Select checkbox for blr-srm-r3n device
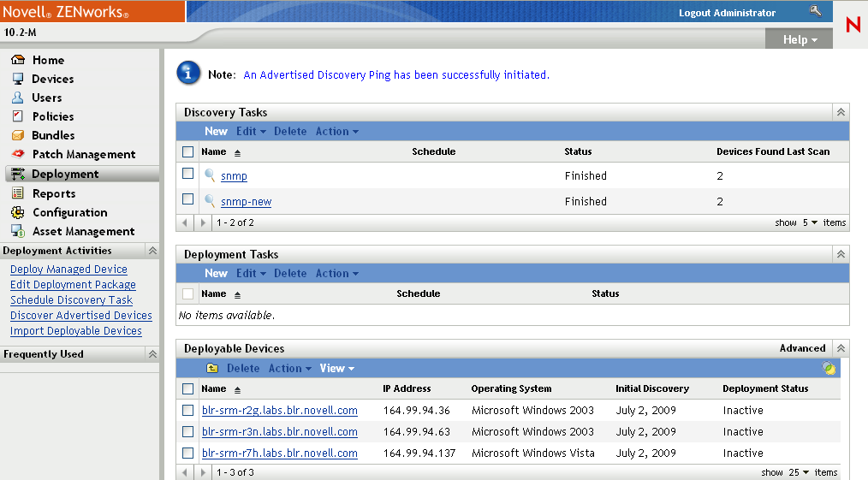The height and width of the screenshot is (480, 868). tap(188, 431)
